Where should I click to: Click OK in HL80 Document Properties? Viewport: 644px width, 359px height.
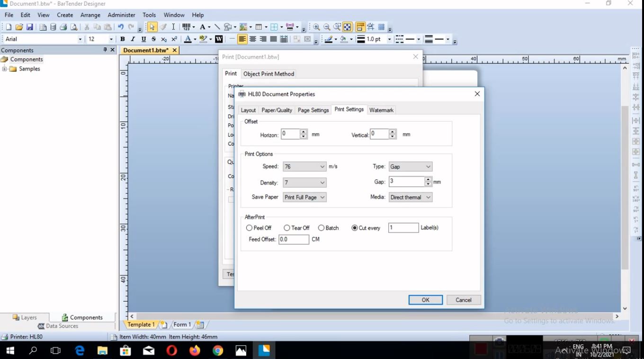pyautogui.click(x=425, y=300)
